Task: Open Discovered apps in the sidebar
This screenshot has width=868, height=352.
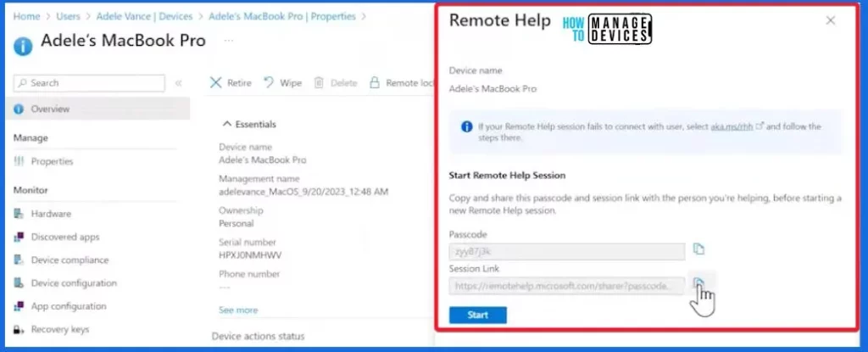Action: 65,237
